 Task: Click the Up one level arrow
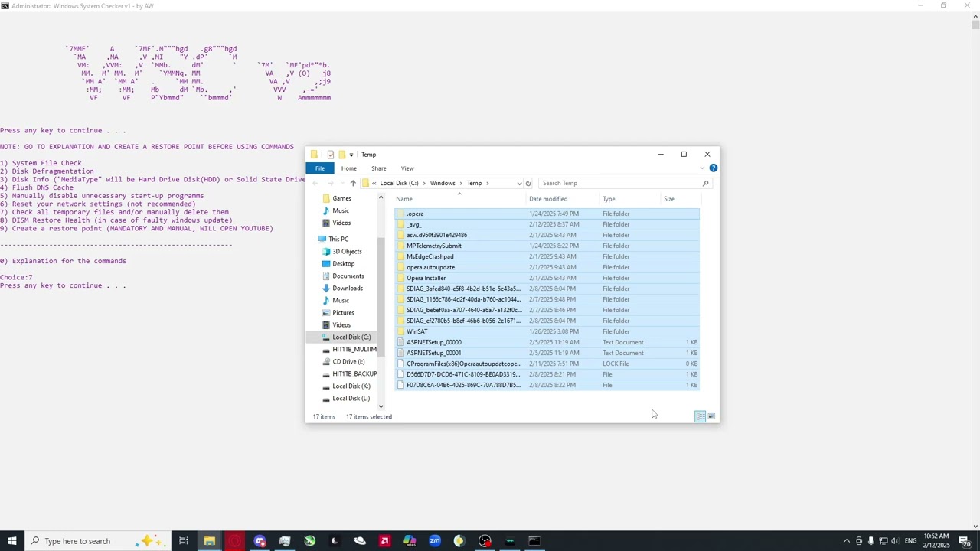tap(353, 183)
